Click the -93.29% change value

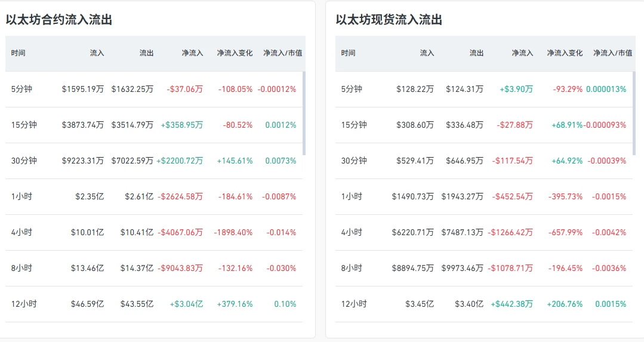pos(568,89)
